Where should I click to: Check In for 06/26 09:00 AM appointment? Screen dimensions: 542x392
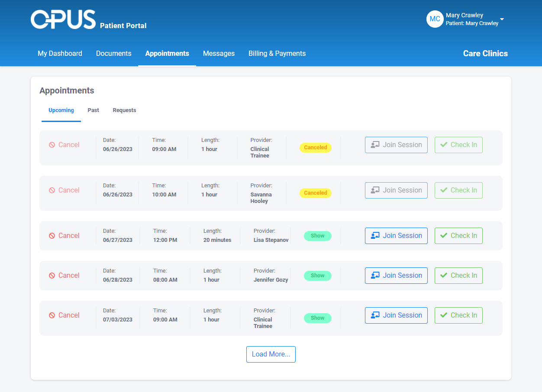[458, 145]
